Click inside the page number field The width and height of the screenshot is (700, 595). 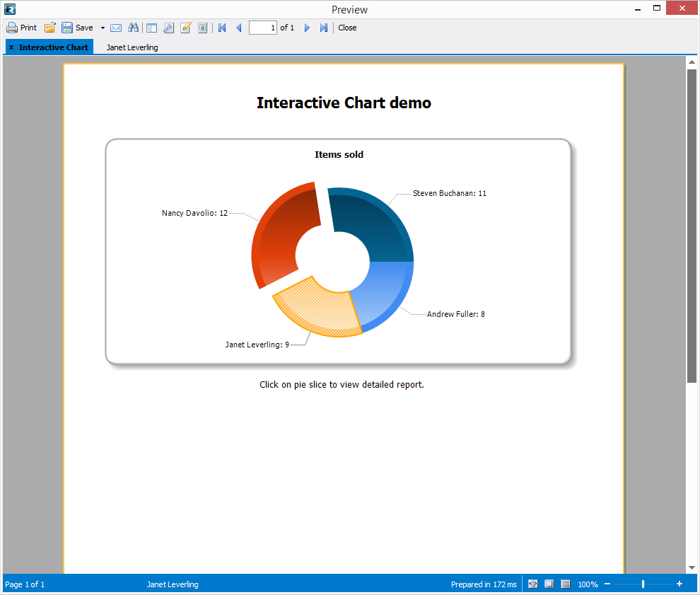(262, 28)
